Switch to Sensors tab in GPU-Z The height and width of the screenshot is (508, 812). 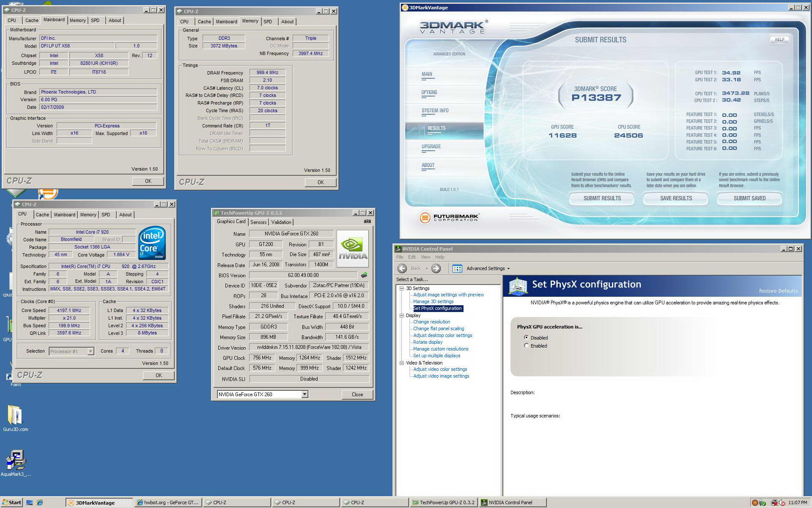(x=258, y=222)
